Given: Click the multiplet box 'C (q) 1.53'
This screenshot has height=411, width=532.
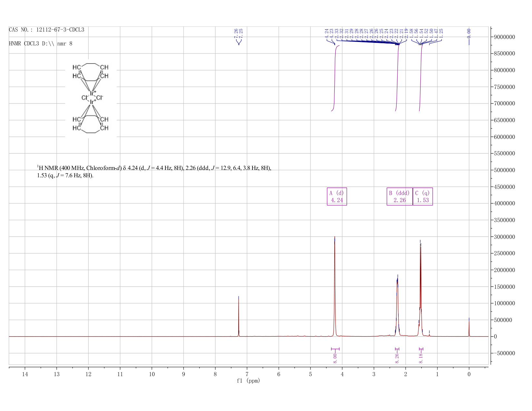Looking at the screenshot, I should 423,196.
